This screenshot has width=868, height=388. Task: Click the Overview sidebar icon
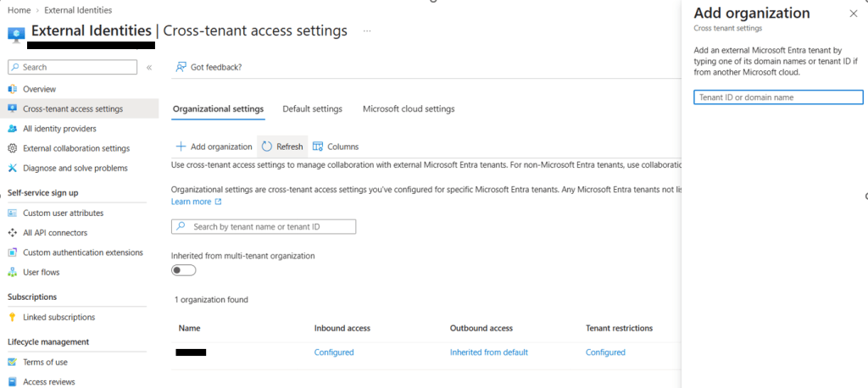[12, 89]
